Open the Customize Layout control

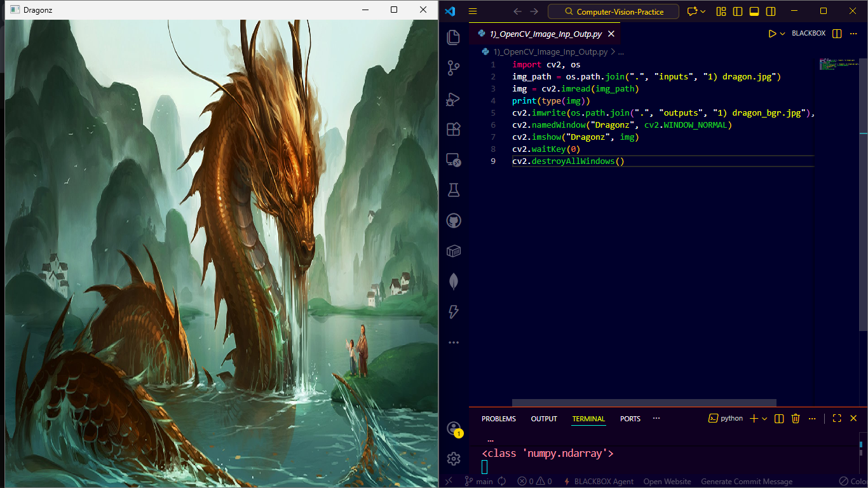(x=721, y=11)
